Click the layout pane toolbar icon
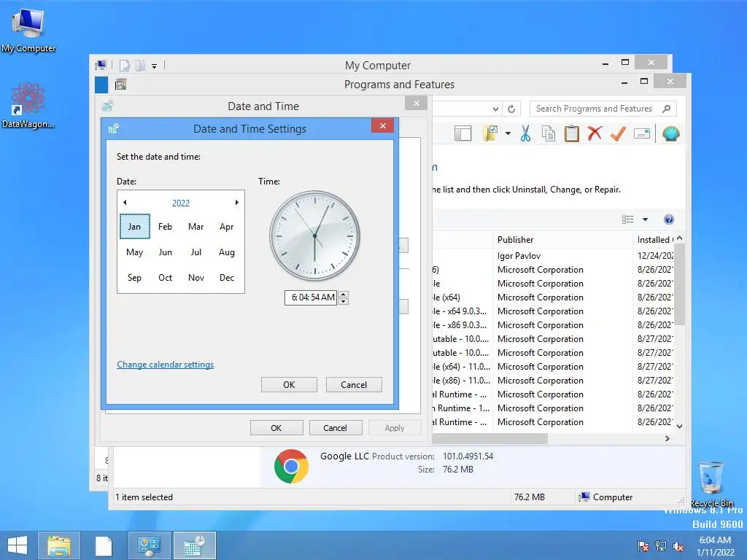The height and width of the screenshot is (560, 747). 462,134
